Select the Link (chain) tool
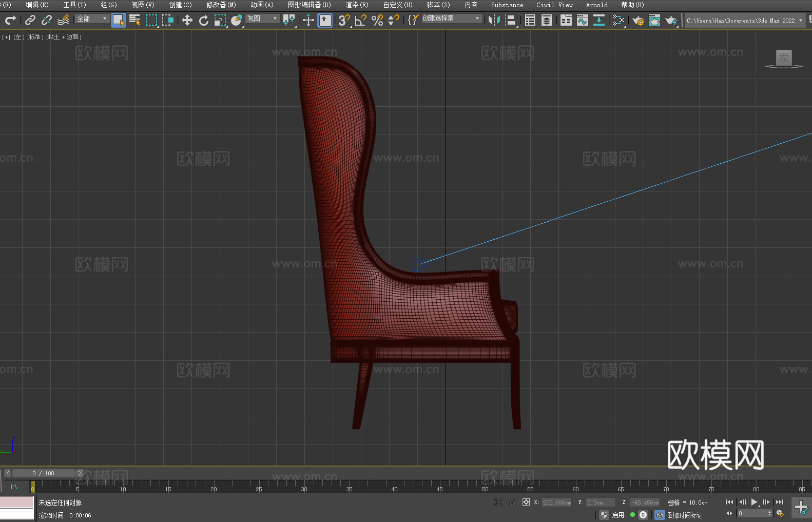Screen dimensions: 812x522 click(x=30, y=20)
